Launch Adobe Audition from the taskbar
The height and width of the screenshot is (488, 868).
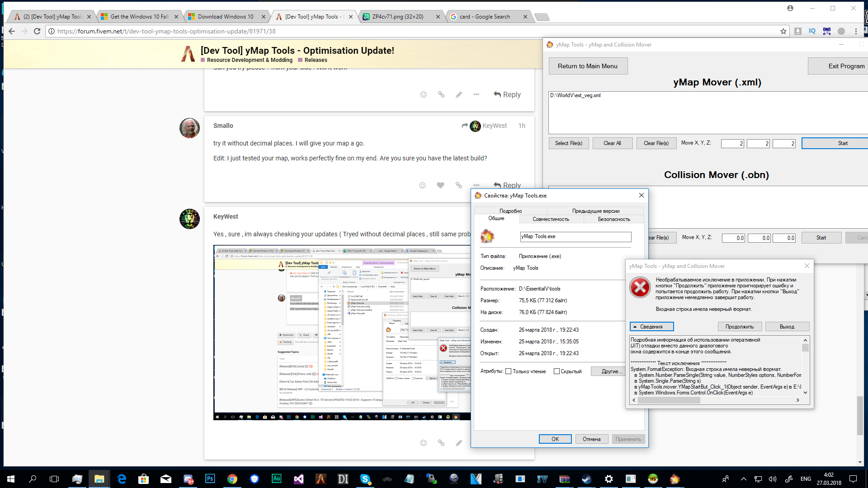pos(276,479)
